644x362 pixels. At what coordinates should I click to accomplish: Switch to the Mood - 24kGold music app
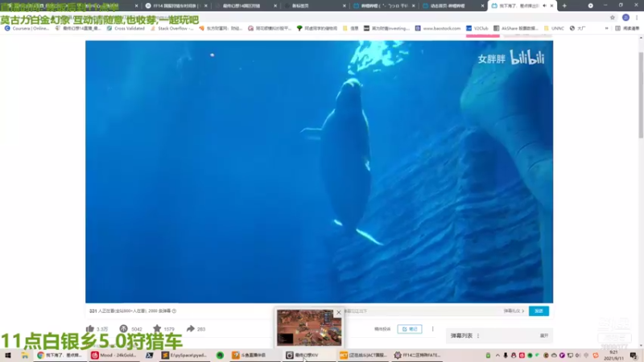coord(114,355)
